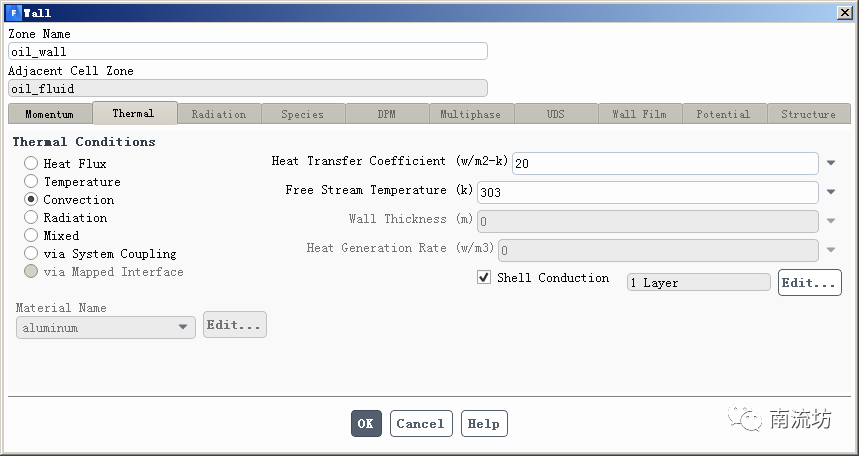Open Free Stream Temperature dropdown arrow
859x456 pixels.
tap(831, 192)
